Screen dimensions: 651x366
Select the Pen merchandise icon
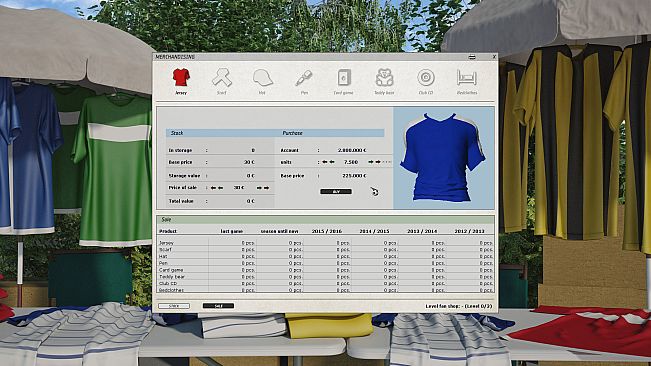(304, 78)
